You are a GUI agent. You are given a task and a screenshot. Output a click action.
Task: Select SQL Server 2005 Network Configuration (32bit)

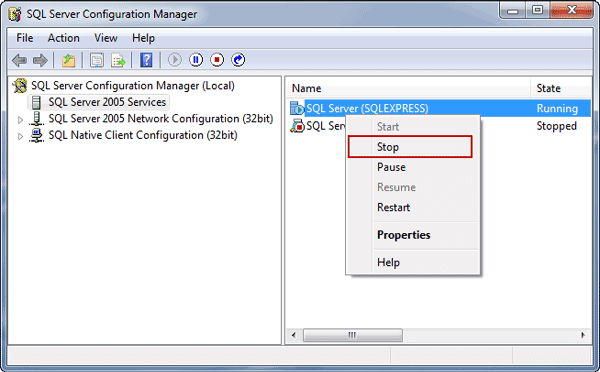click(x=161, y=119)
